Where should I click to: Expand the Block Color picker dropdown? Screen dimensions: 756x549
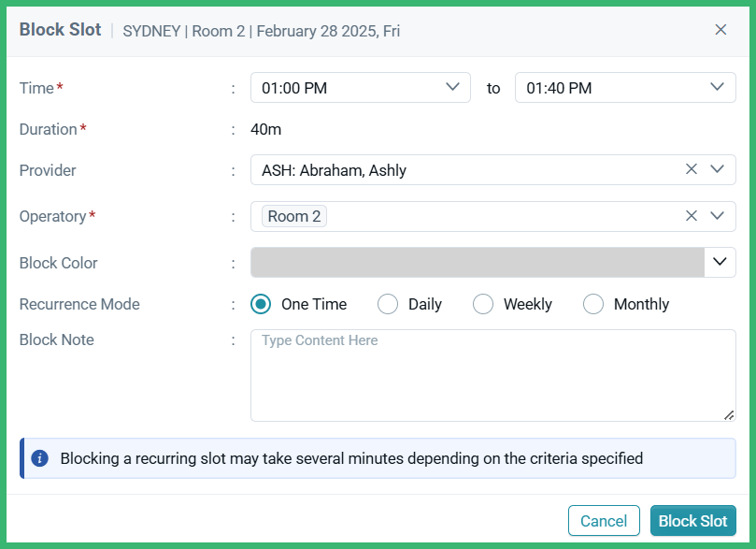720,262
